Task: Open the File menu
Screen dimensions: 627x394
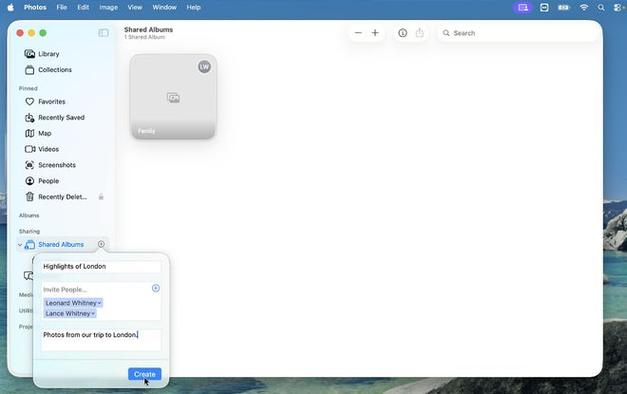Action: pyautogui.click(x=62, y=7)
